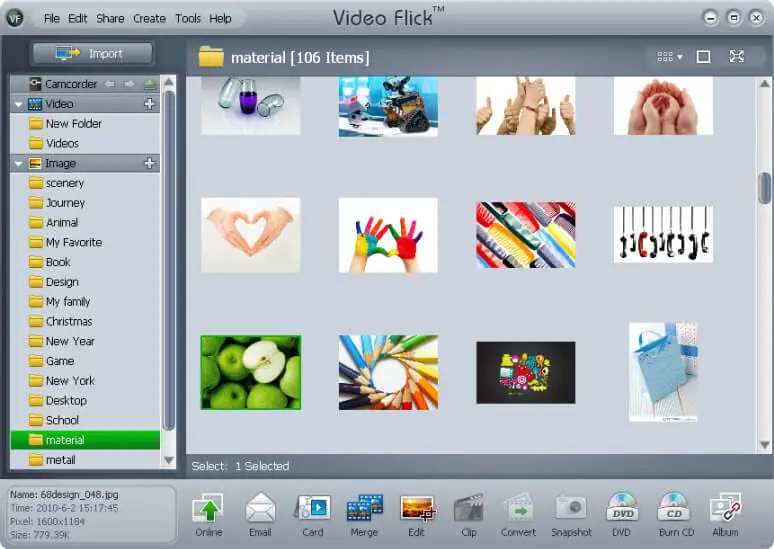This screenshot has height=549, width=774.
Task: Open the My Favorite folder
Action: [85, 242]
